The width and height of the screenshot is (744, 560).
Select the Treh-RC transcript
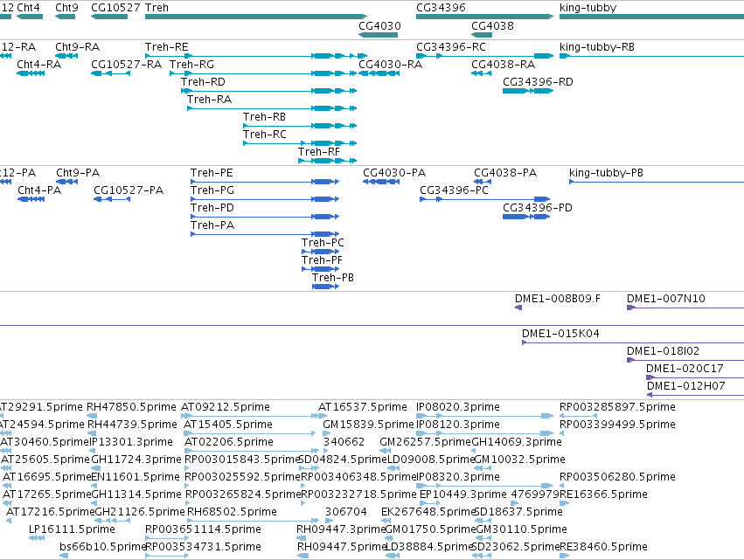[300, 143]
